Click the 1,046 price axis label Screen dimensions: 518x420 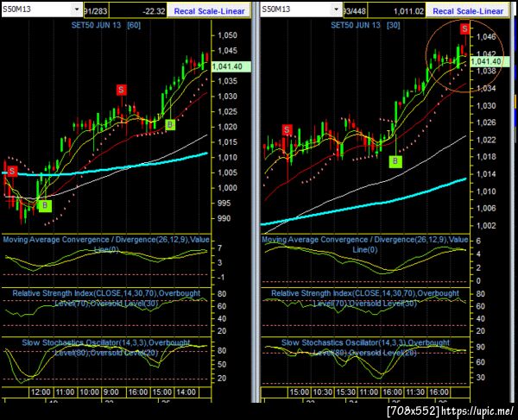[485, 36]
